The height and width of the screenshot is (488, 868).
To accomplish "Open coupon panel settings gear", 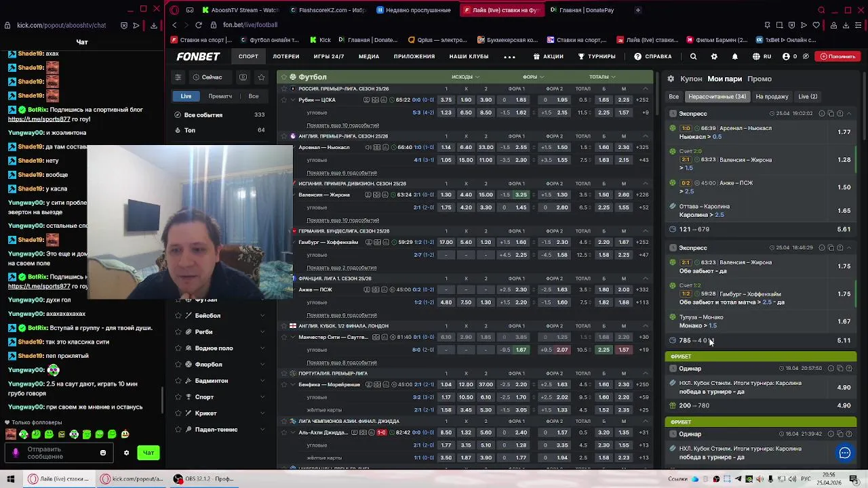I will (671, 79).
